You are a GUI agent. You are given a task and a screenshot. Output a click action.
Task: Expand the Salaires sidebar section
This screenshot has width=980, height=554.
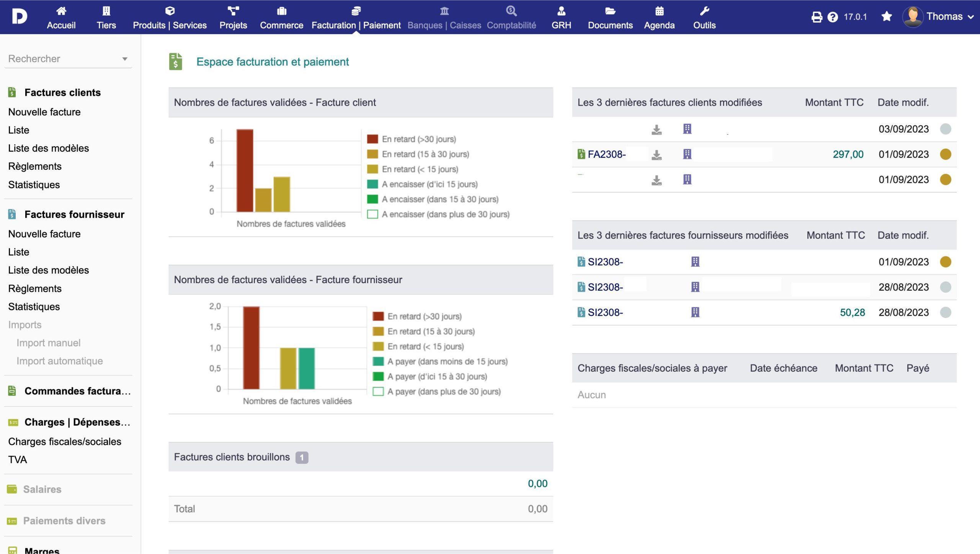coord(42,489)
